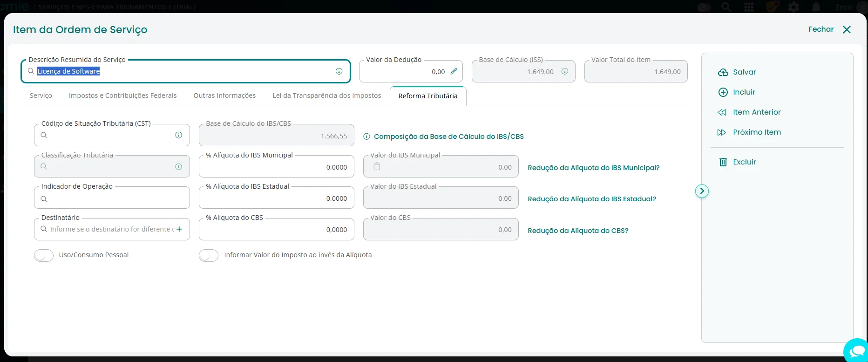The width and height of the screenshot is (868, 362).
Task: Click the Item Anterior rewind icon
Action: (x=722, y=112)
